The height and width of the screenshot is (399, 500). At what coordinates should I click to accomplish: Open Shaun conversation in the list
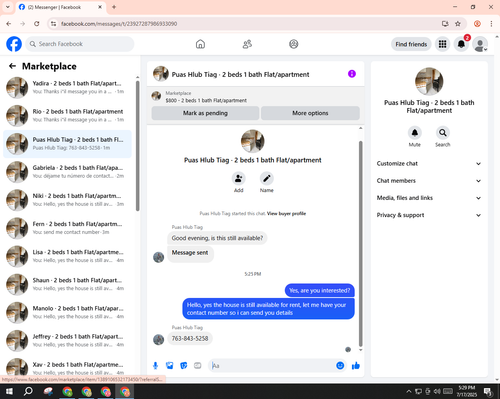[x=67, y=284]
